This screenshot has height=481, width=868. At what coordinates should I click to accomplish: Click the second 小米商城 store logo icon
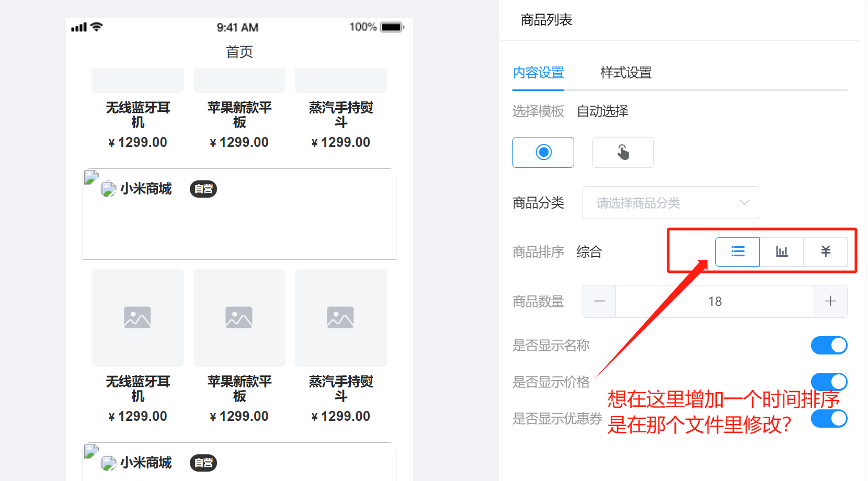[x=109, y=463]
